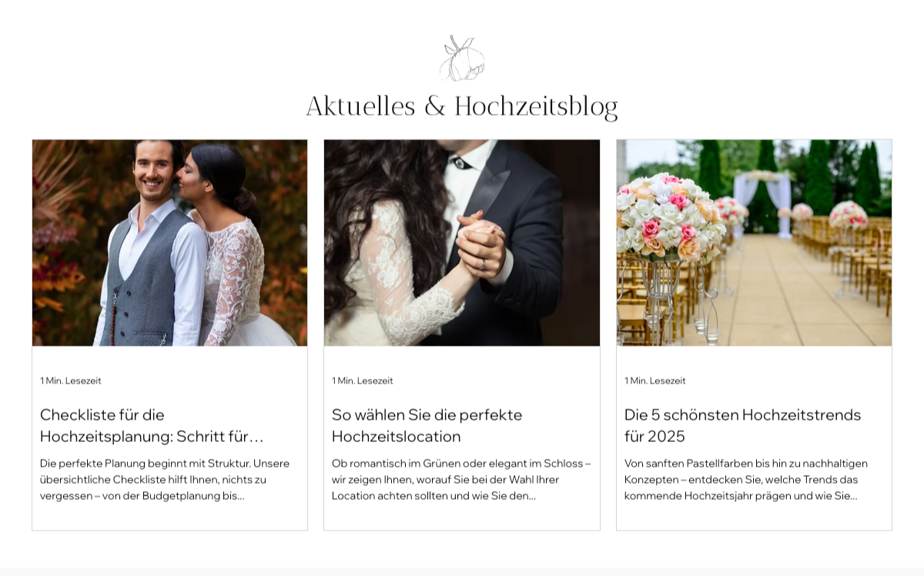The height and width of the screenshot is (576, 924).
Task: Open the post Checkliste für die Hochzeitsplanung
Action: (x=152, y=425)
